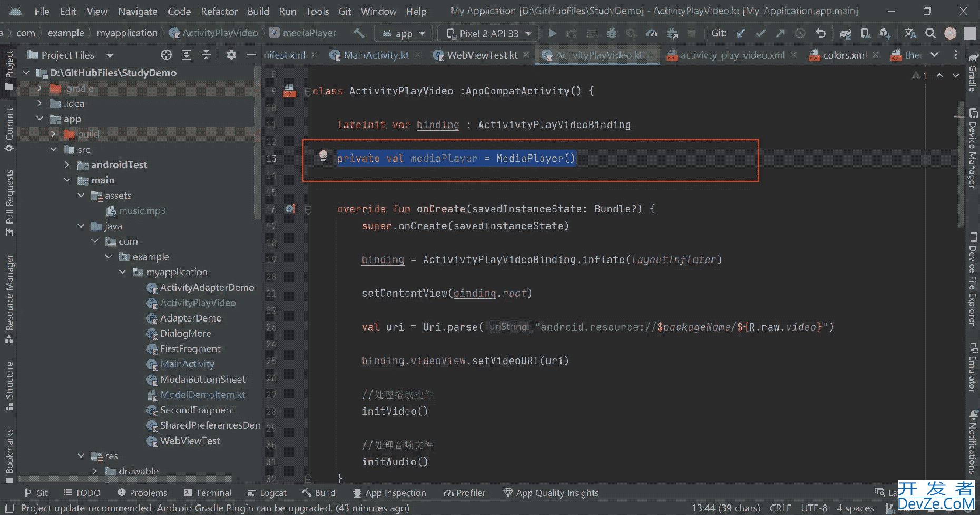Click the CRLF line separator indicator
Image resolution: width=980 pixels, height=515 pixels.
pyautogui.click(x=780, y=508)
